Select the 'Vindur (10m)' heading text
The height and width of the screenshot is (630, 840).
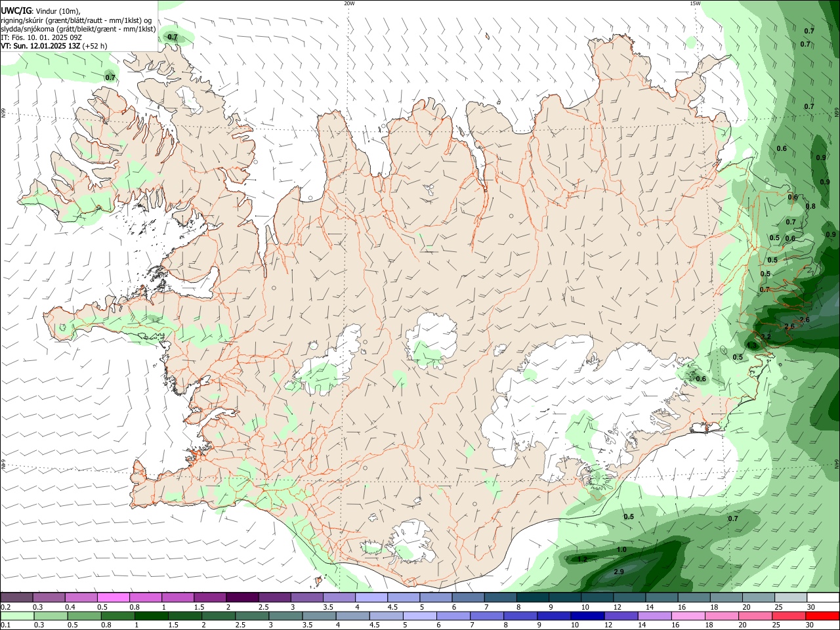(58, 11)
